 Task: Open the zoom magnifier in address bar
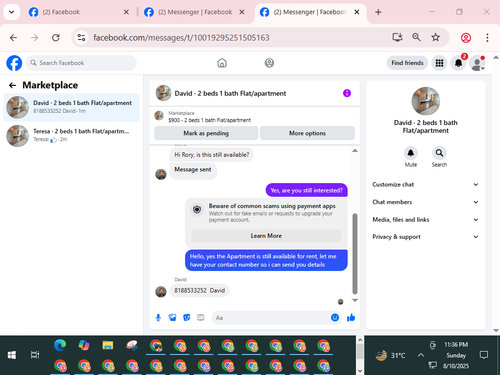coord(416,37)
